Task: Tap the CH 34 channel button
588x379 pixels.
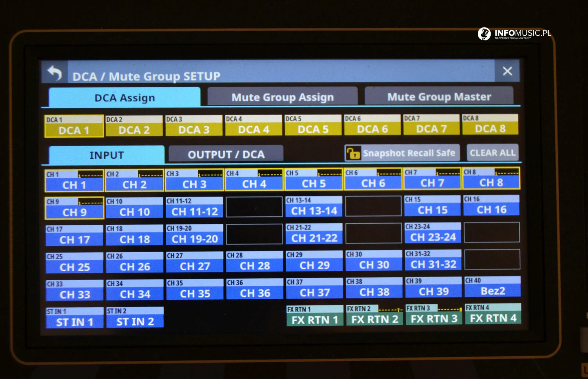Action: click(x=135, y=290)
